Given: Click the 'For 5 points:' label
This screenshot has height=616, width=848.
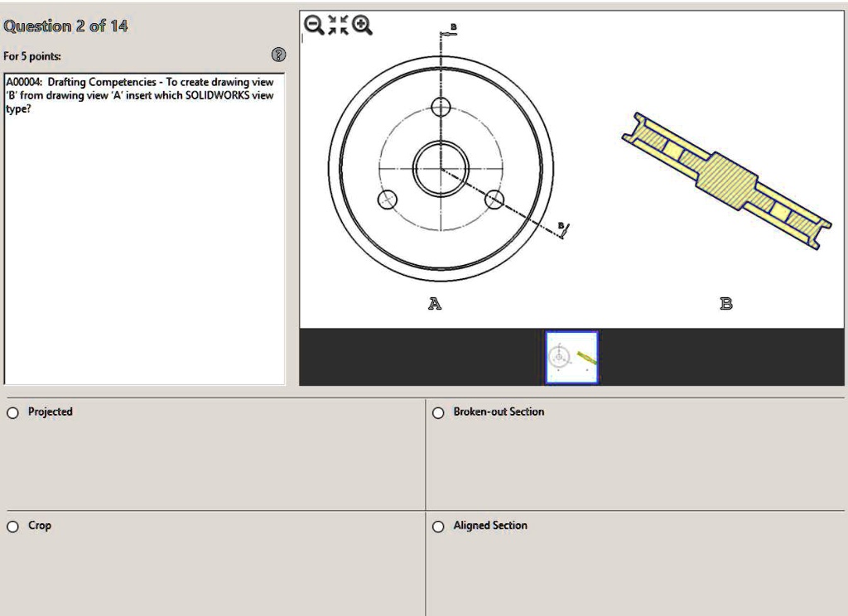Looking at the screenshot, I should [x=32, y=56].
